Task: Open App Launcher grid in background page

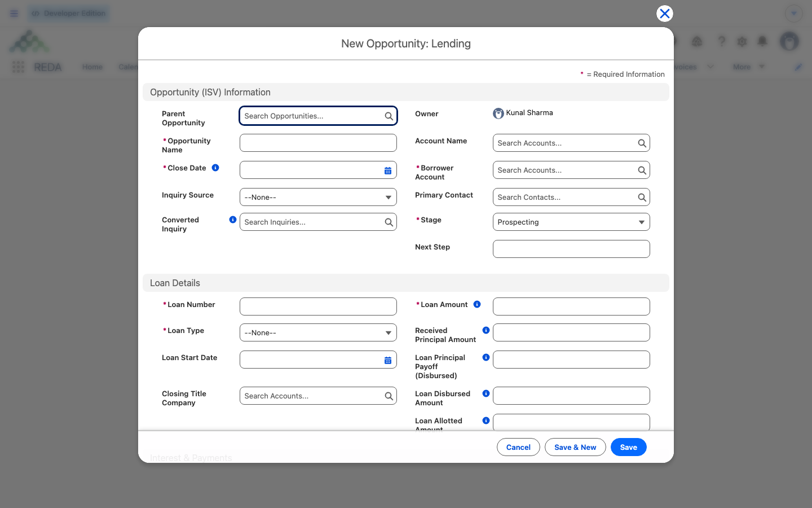Action: click(x=18, y=67)
